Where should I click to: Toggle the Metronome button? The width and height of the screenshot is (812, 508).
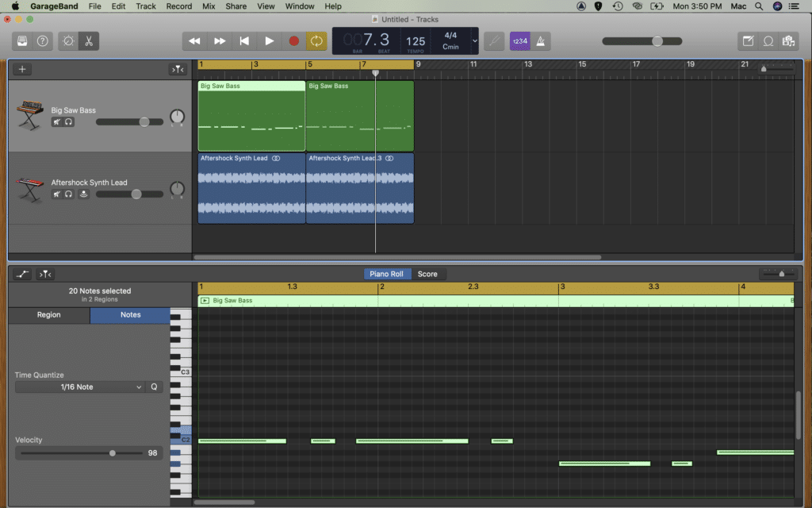(540, 41)
